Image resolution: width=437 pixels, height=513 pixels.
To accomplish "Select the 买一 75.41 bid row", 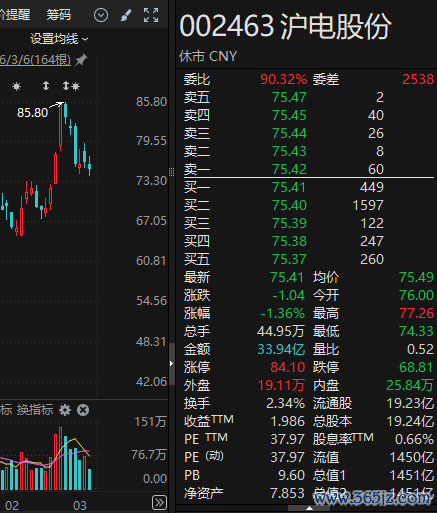I will tap(284, 187).
